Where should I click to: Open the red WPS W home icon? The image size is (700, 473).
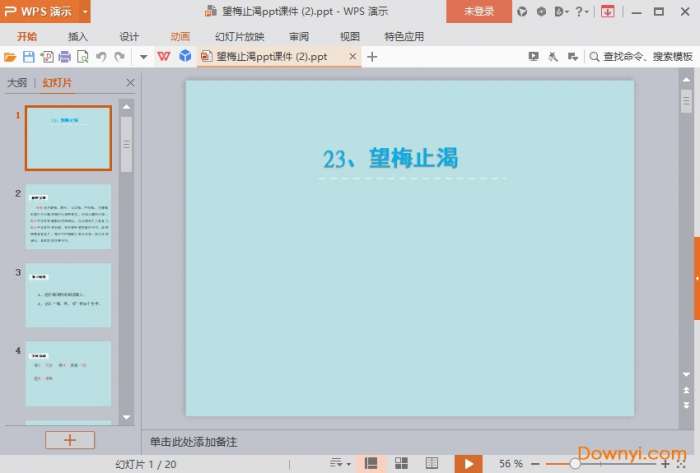click(x=164, y=56)
